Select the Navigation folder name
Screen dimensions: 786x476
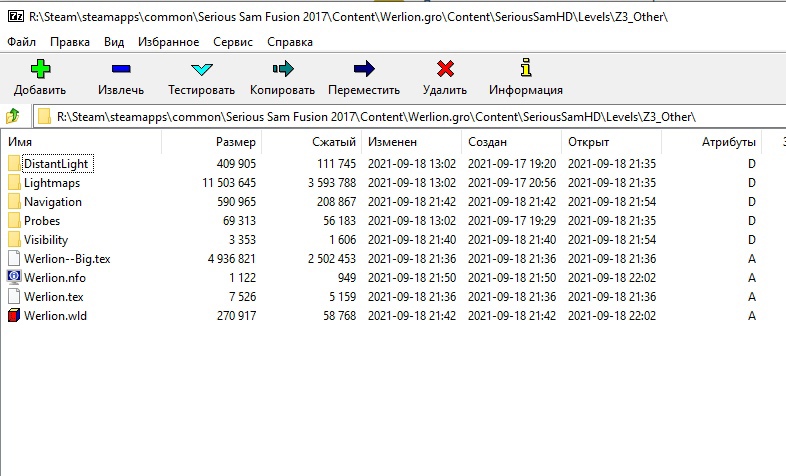53,202
